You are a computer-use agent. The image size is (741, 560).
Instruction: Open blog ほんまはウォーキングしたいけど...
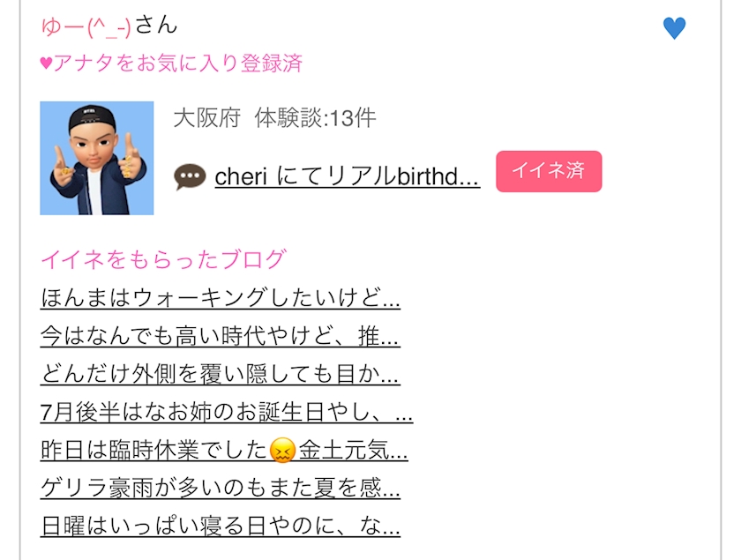(221, 298)
